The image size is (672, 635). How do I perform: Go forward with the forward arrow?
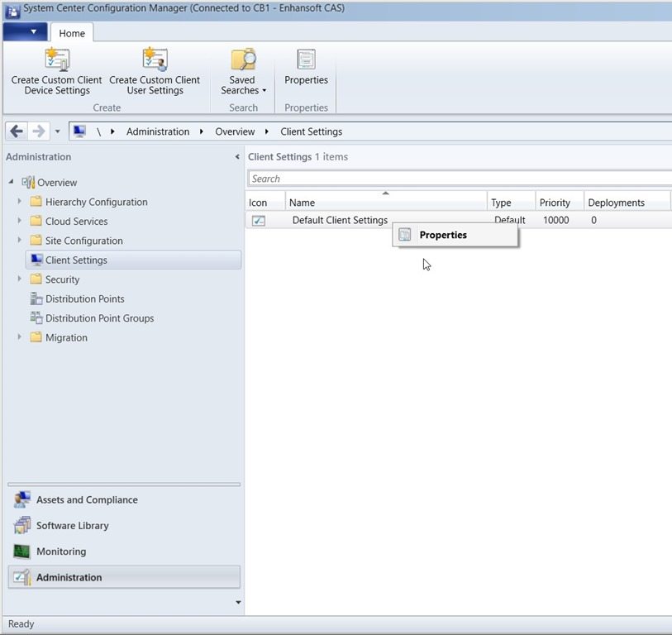click(39, 131)
